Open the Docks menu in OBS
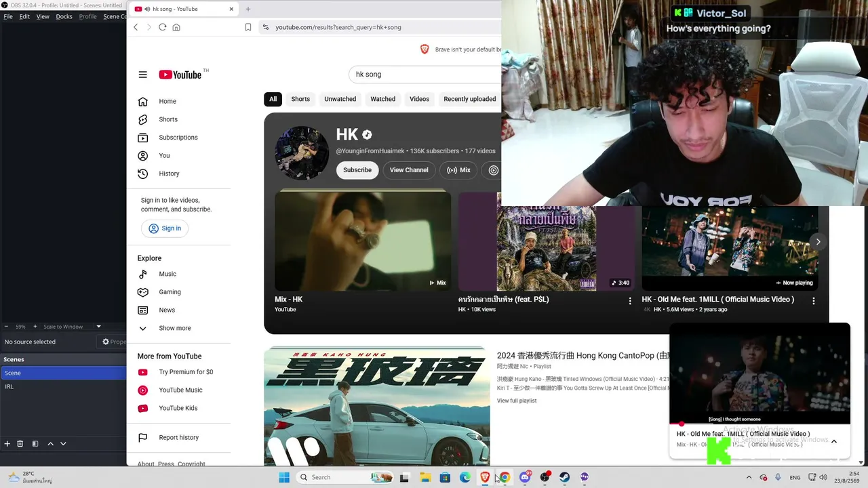 (x=64, y=16)
